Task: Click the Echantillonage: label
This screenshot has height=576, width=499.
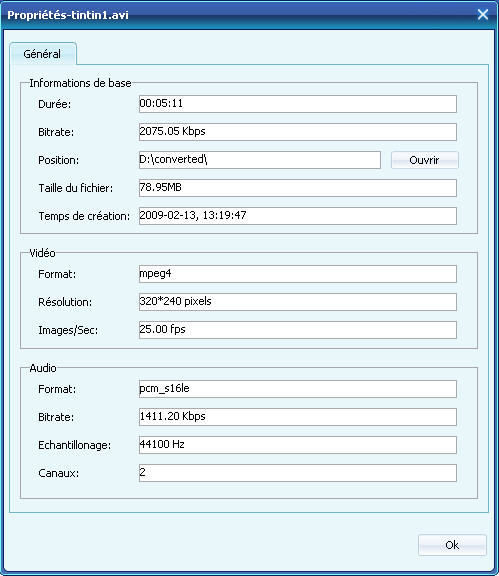Action: click(75, 445)
